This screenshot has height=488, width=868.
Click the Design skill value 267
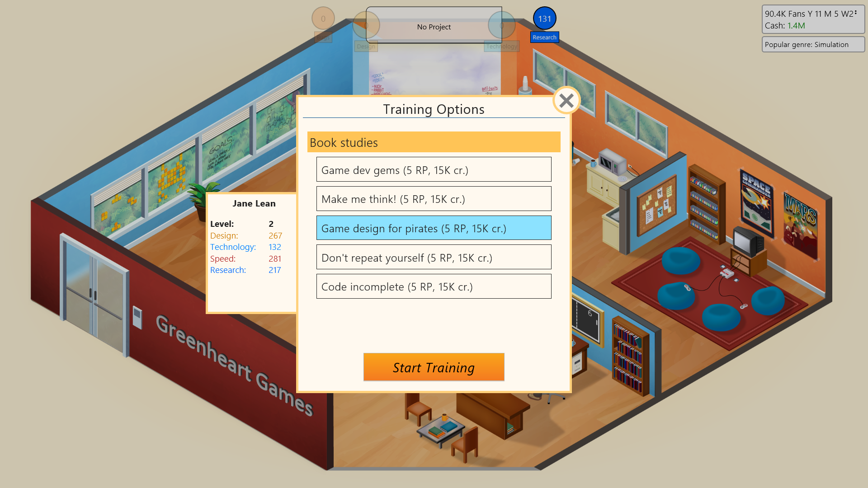click(275, 235)
